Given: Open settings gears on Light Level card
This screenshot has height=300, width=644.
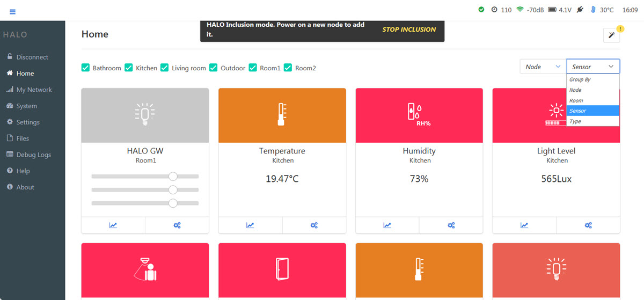Looking at the screenshot, I should (588, 225).
